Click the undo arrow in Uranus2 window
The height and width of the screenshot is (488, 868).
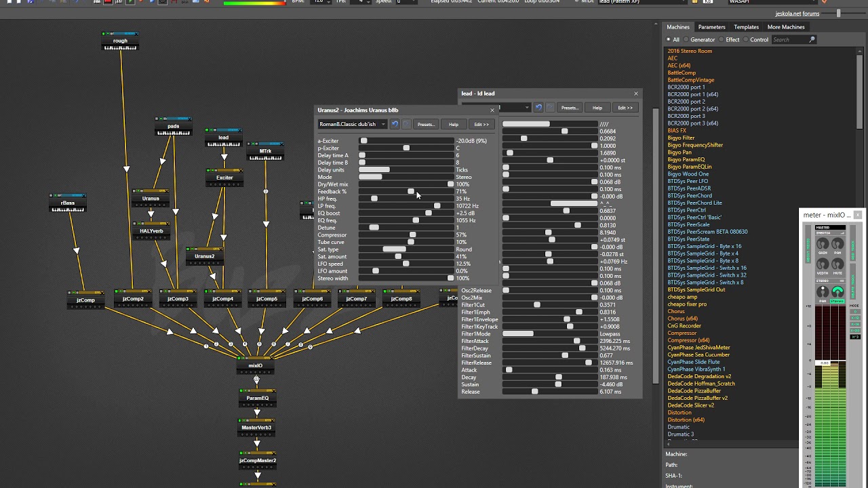click(x=395, y=124)
